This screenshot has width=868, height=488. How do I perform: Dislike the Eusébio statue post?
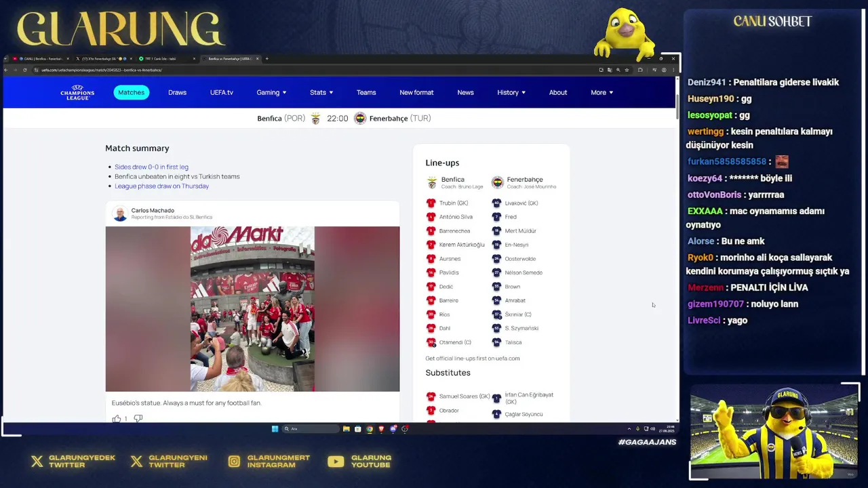click(138, 419)
